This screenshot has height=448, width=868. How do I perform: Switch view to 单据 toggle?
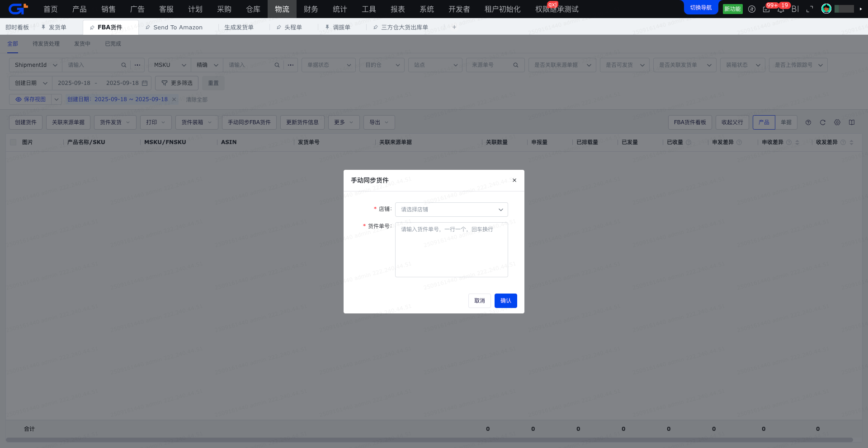(x=786, y=122)
